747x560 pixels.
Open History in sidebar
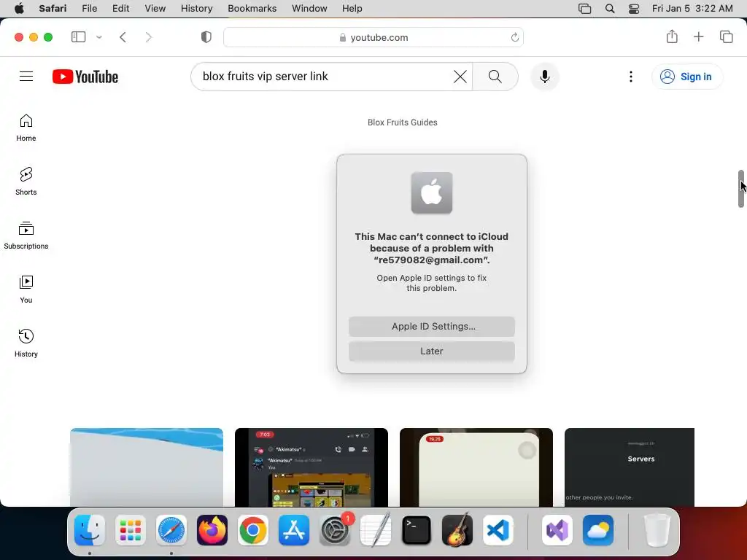pos(26,343)
